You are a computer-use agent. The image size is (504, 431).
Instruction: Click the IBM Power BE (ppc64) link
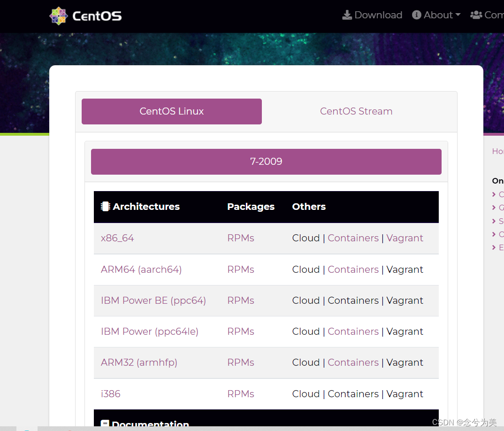click(x=153, y=300)
